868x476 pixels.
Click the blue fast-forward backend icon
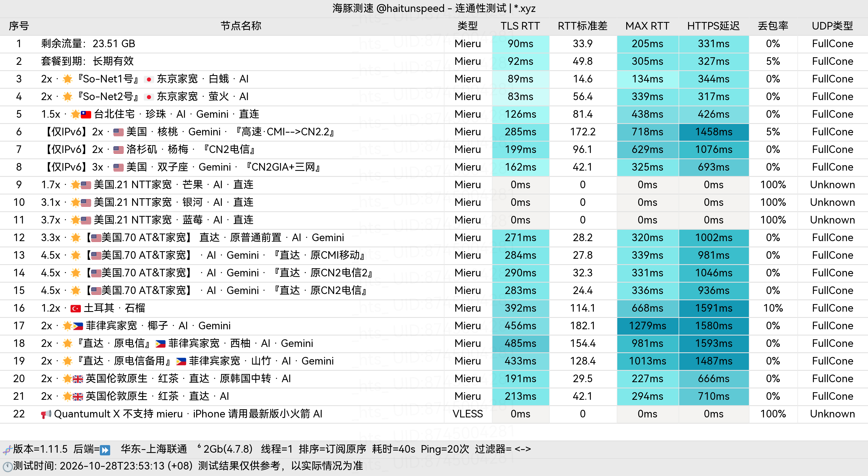[105, 450]
